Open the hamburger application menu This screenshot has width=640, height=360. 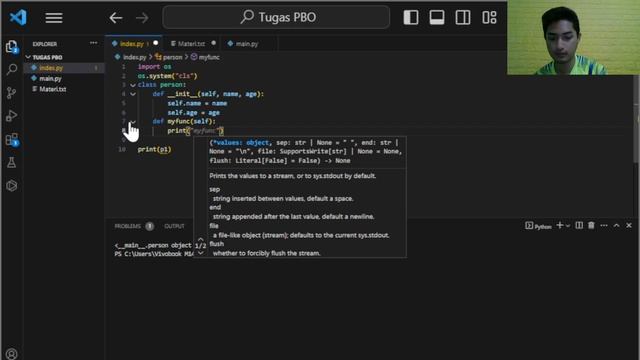click(54, 18)
